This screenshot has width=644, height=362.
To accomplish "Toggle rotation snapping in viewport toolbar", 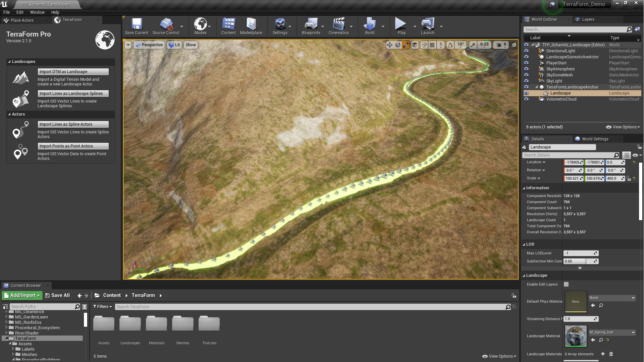I will [x=450, y=45].
